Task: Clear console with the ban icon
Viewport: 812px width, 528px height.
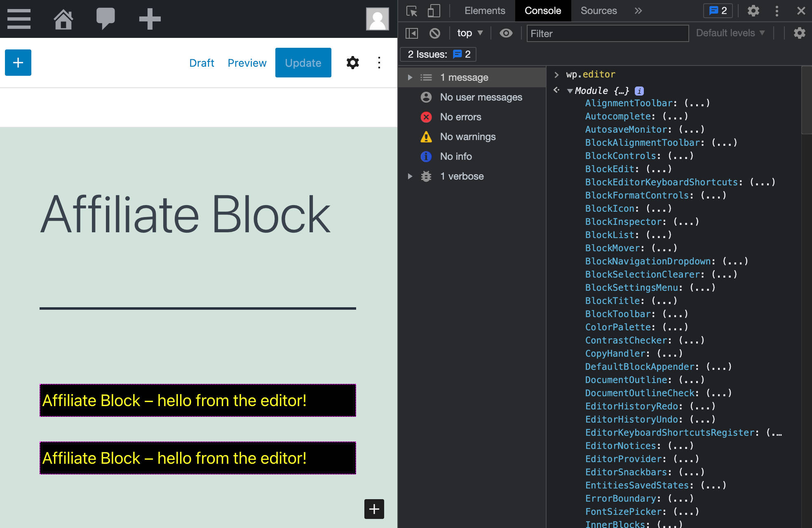Action: tap(434, 33)
